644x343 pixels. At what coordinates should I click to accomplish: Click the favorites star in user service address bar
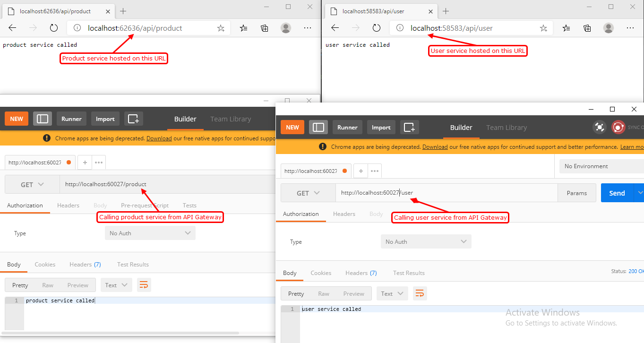pos(543,28)
